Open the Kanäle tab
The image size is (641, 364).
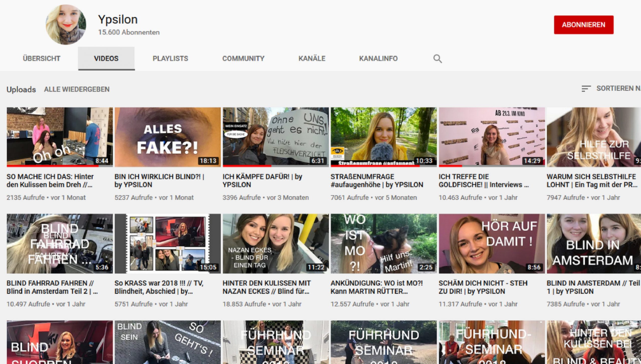(x=312, y=59)
